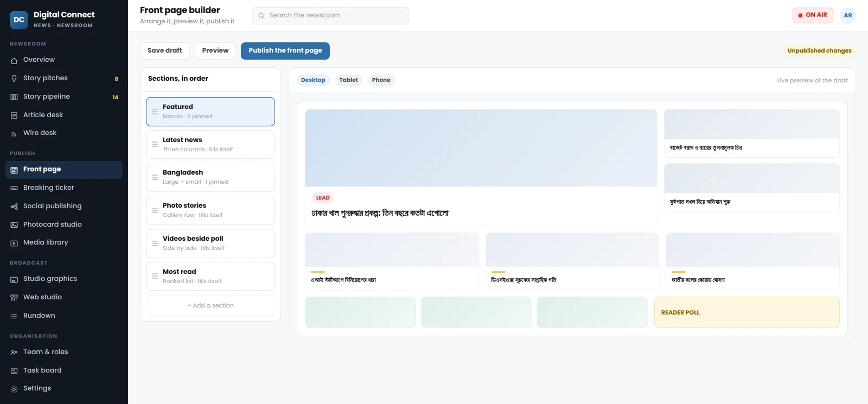Grab the Videos beside poll drag handle
Viewport: 868px width, 404px height.
155,243
